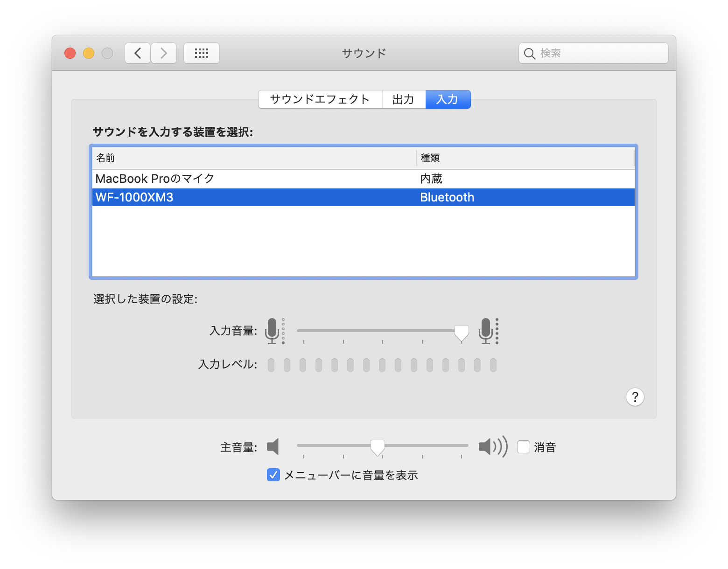Viewport: 728px width, 569px height.
Task: Click the high volume speaker icon
Action: click(x=492, y=447)
